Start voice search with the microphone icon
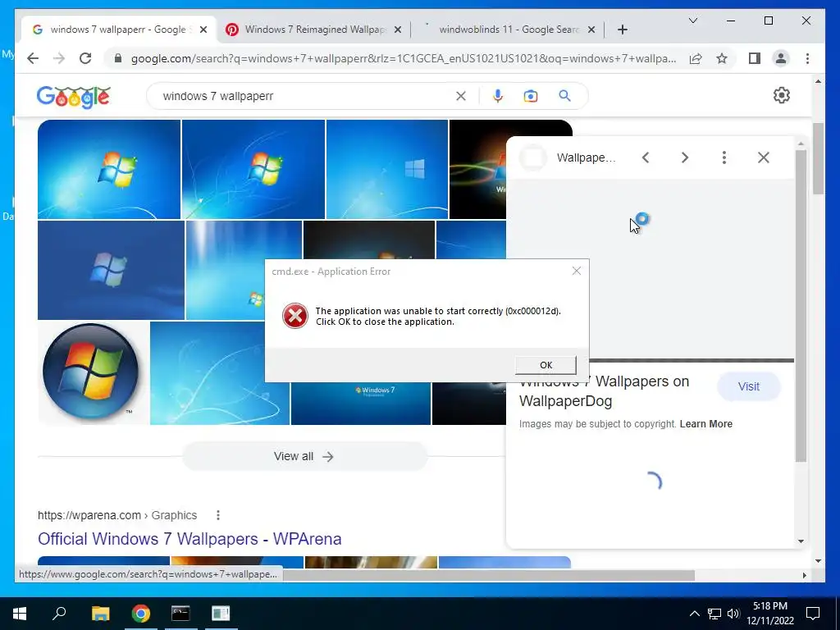Image resolution: width=840 pixels, height=630 pixels. (x=498, y=96)
